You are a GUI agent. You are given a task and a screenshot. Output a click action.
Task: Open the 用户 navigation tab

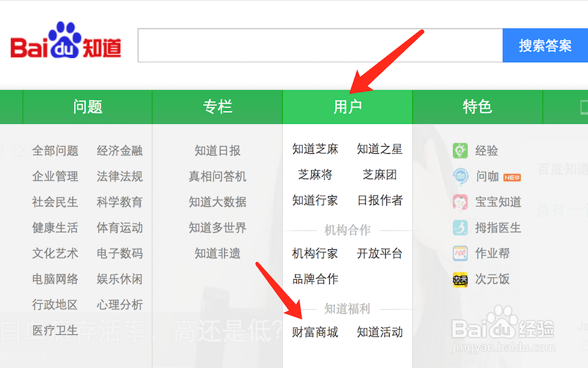click(x=347, y=107)
